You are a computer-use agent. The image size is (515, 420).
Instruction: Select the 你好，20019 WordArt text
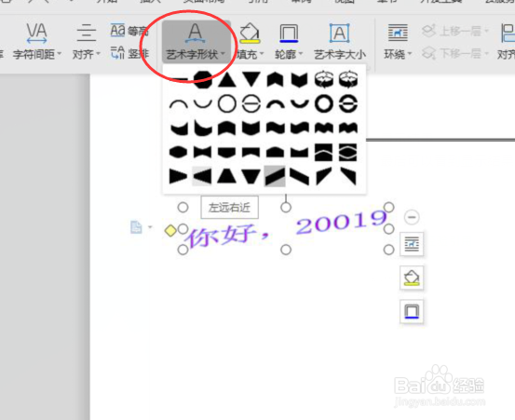pyautogui.click(x=286, y=228)
